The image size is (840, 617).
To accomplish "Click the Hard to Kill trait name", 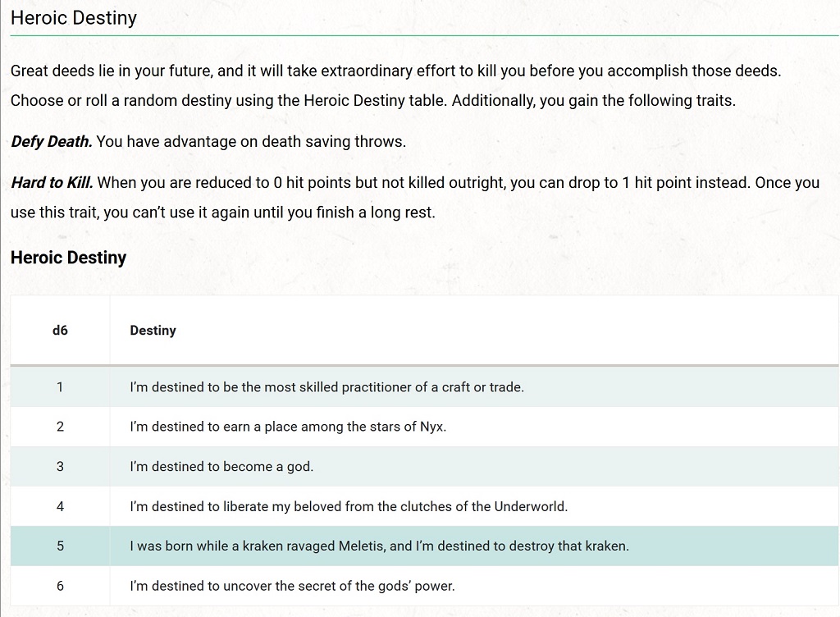I will click(52, 183).
